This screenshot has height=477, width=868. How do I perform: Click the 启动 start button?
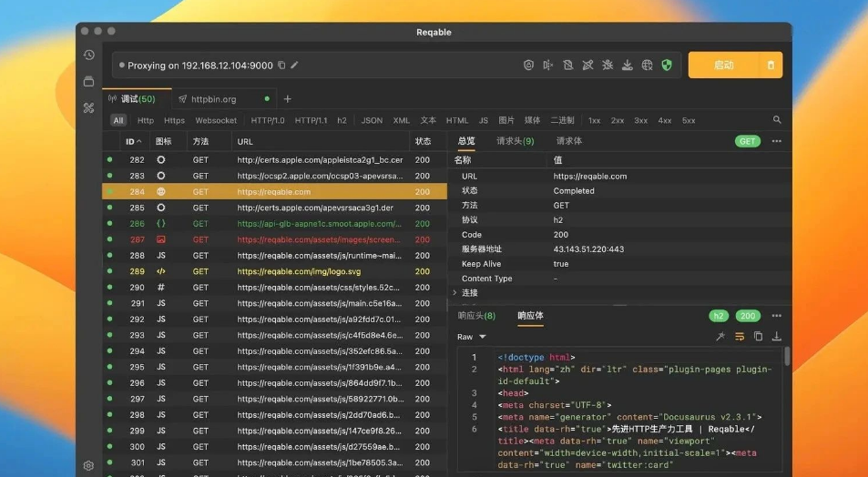(x=723, y=66)
